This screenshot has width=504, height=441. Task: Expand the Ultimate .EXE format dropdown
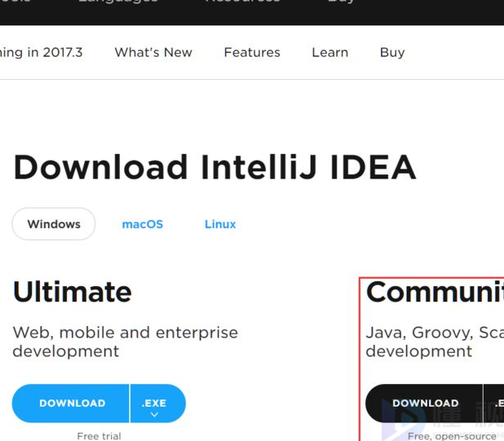[158, 404]
